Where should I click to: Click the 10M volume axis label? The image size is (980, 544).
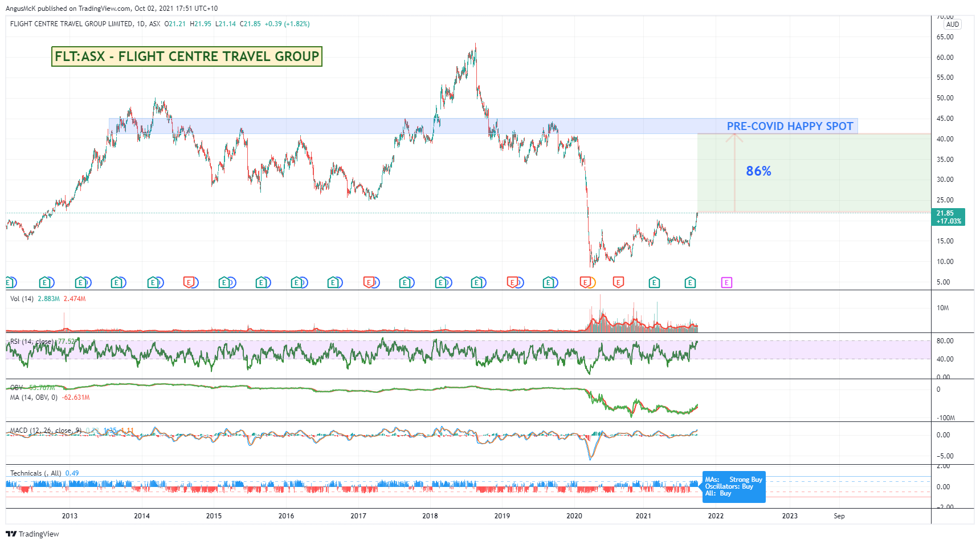click(943, 308)
